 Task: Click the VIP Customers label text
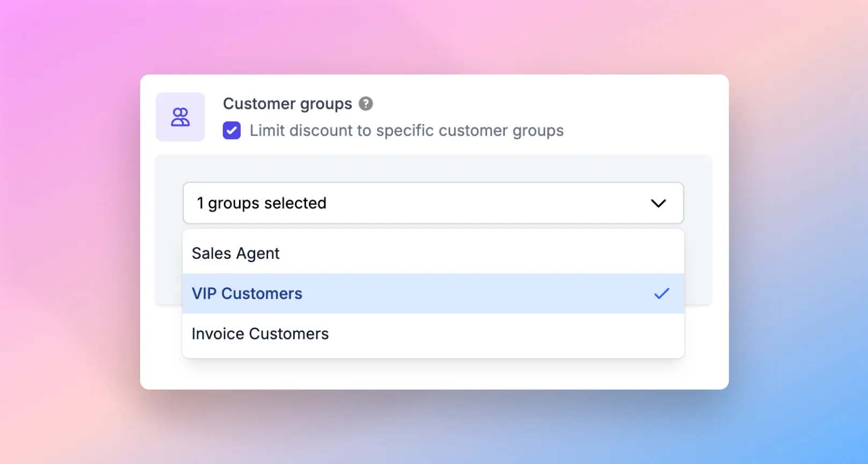247,293
